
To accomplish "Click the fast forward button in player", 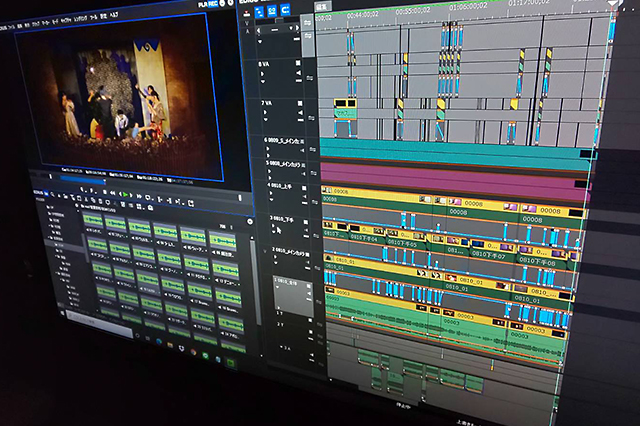I will 139,197.
